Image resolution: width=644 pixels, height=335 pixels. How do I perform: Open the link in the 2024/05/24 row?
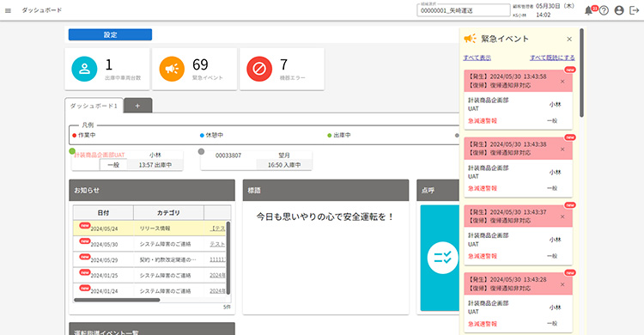pyautogui.click(x=218, y=228)
